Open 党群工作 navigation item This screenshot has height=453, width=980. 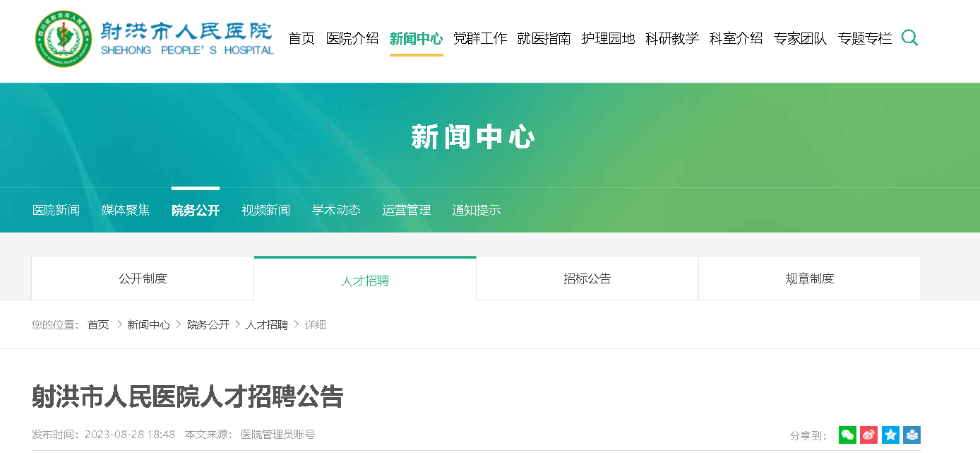[480, 38]
